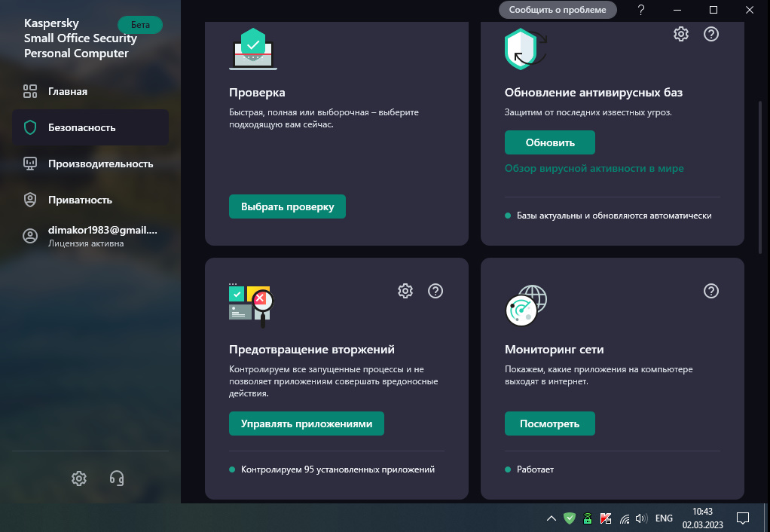Click heading Мониторинг сети

click(554, 350)
